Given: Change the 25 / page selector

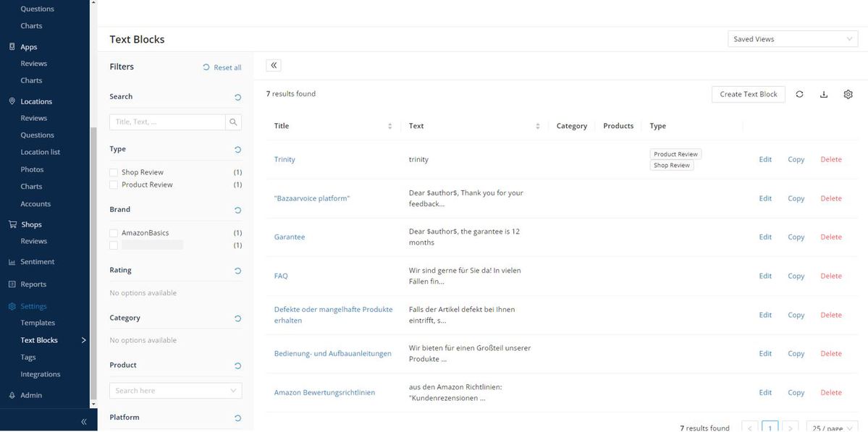Looking at the screenshot, I should click(832, 428).
